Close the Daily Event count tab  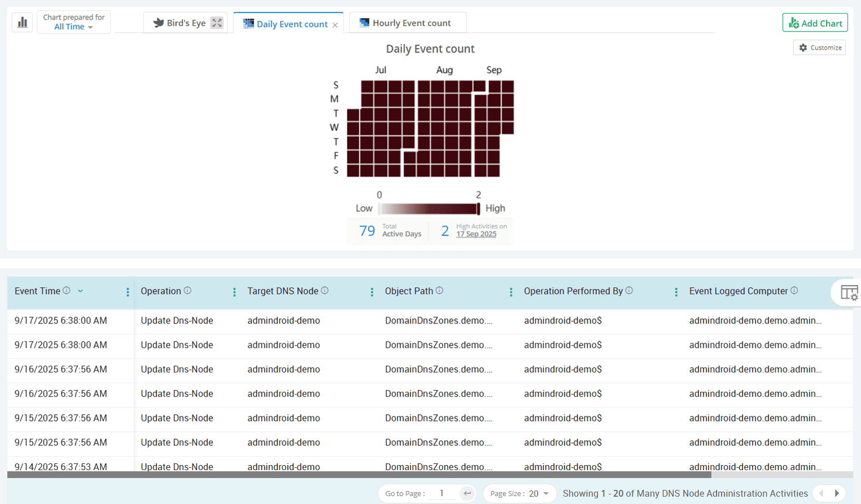[x=335, y=25]
